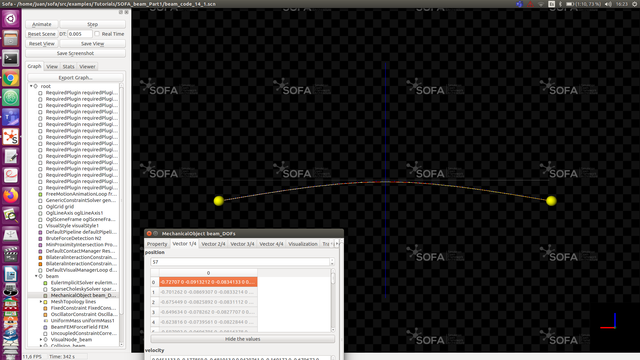Click the scene graph vertical scrollbar
The height and width of the screenshot is (360, 640).
[121, 215]
